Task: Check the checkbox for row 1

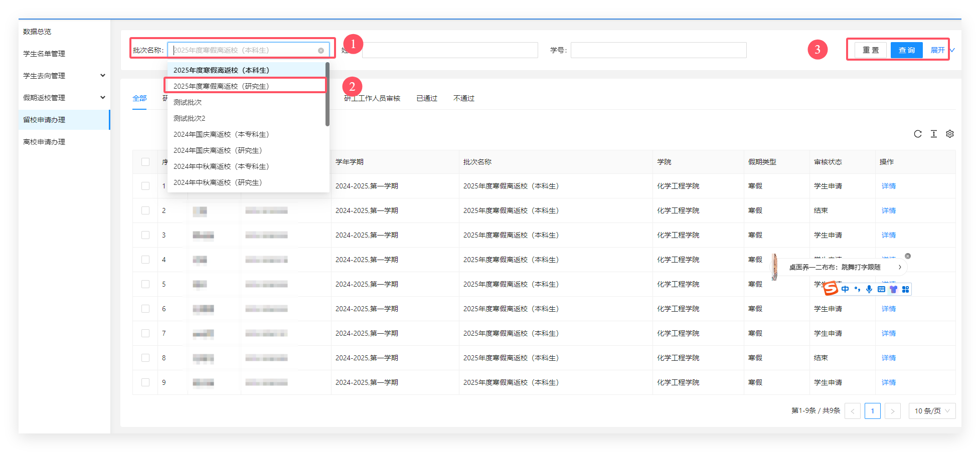Action: 145,186
